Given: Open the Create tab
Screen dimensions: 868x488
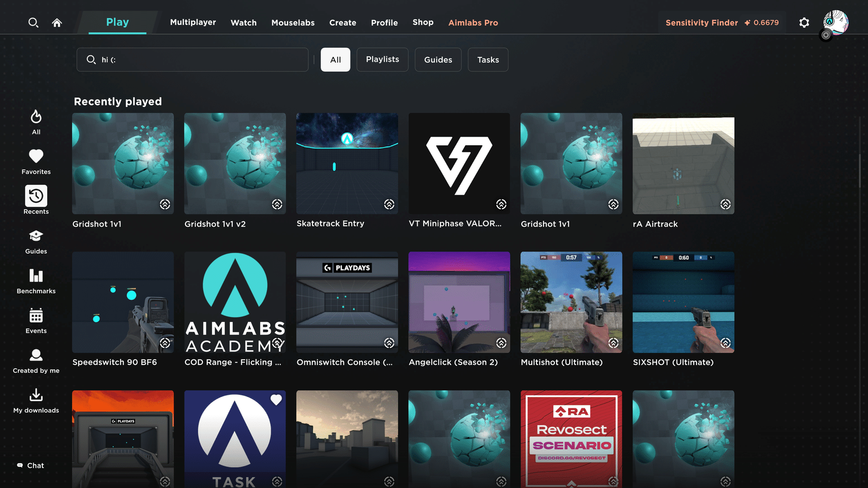Looking at the screenshot, I should click(343, 23).
